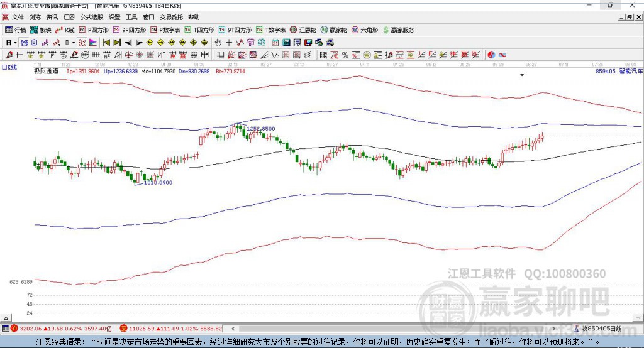Select the Gann fan lines tool
This screenshot has height=348, width=644.
tap(231, 55)
